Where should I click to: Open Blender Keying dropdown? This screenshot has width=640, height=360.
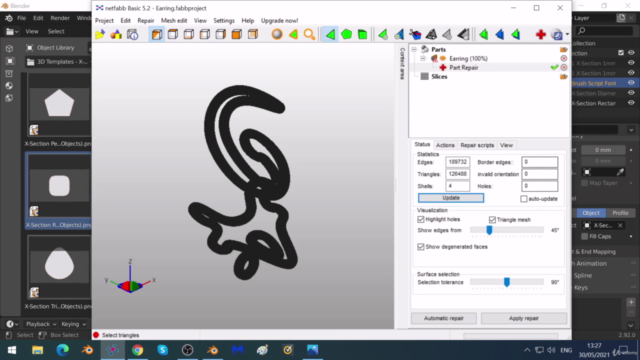coord(73,324)
